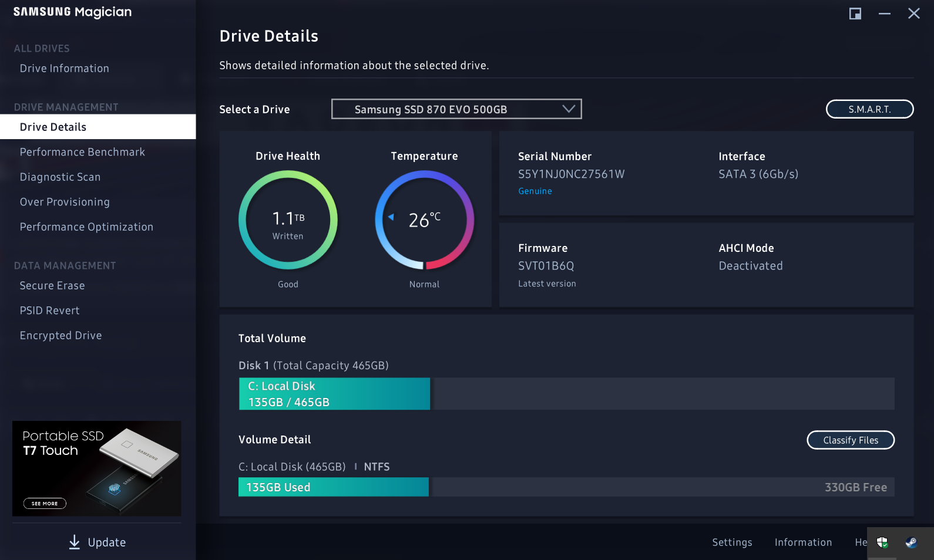Click the temperature gauge pointer arrow
This screenshot has height=560, width=934.
391,217
